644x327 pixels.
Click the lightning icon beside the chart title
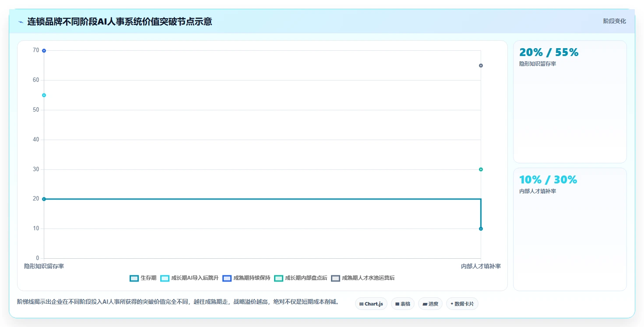point(21,22)
